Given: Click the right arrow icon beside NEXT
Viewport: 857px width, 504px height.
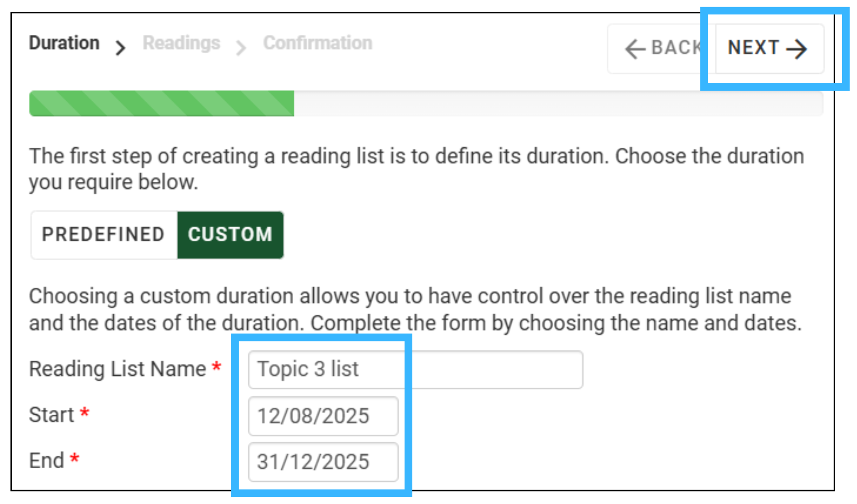Looking at the screenshot, I should pyautogui.click(x=796, y=49).
